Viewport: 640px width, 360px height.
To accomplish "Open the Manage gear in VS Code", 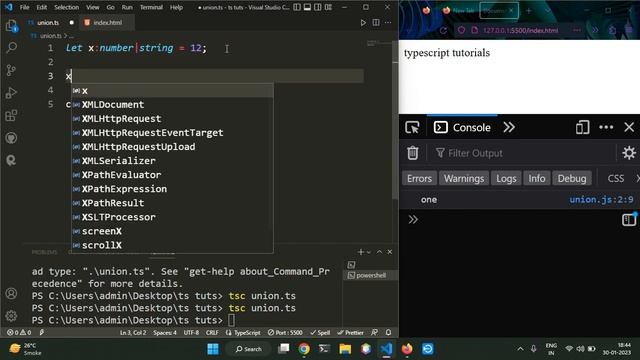I will click(11, 316).
